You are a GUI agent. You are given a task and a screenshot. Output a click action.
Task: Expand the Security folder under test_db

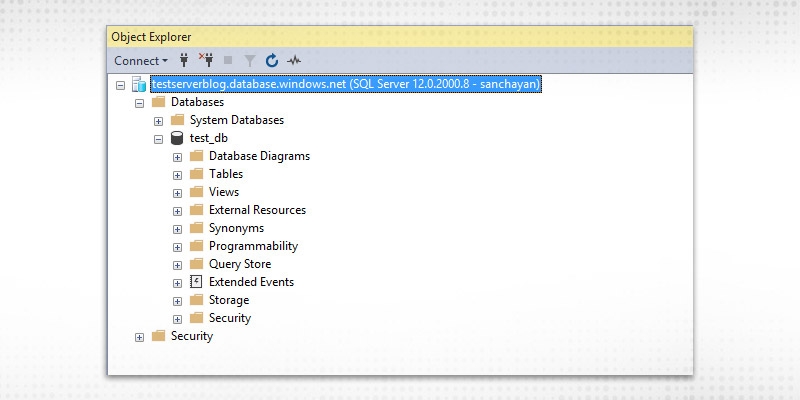pyautogui.click(x=177, y=319)
